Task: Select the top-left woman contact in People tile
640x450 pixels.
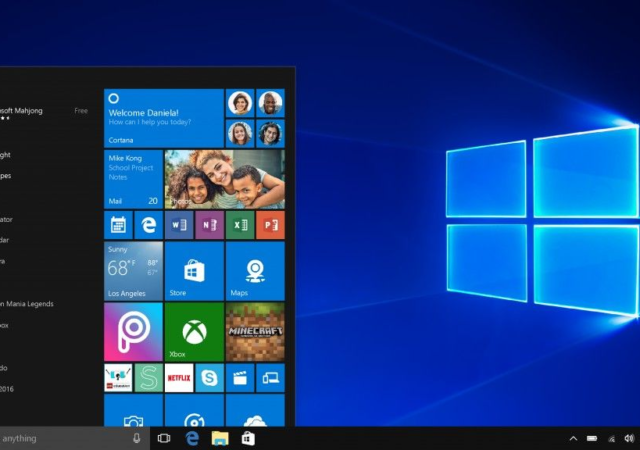Action: (x=240, y=103)
